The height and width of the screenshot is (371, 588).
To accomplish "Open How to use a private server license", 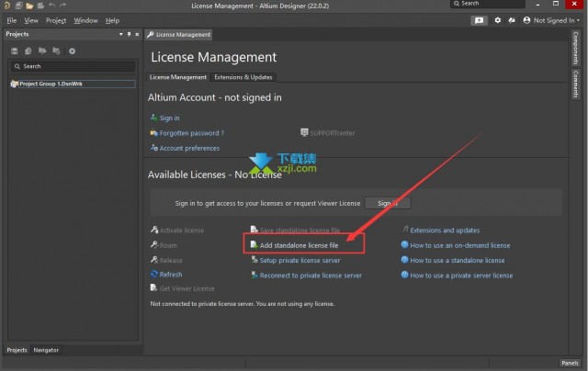I will point(461,275).
